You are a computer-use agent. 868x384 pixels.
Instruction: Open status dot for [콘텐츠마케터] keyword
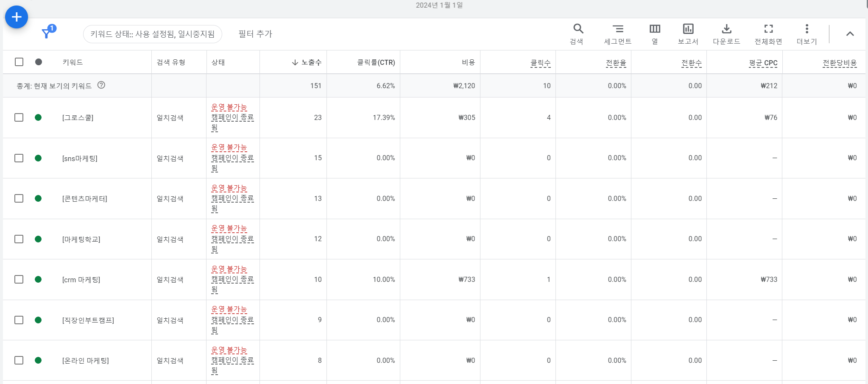point(38,198)
